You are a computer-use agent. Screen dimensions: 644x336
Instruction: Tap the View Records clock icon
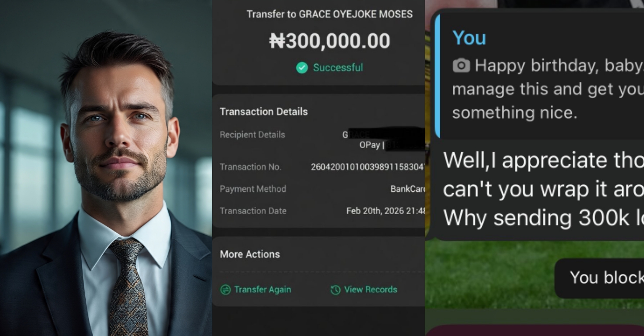(335, 290)
